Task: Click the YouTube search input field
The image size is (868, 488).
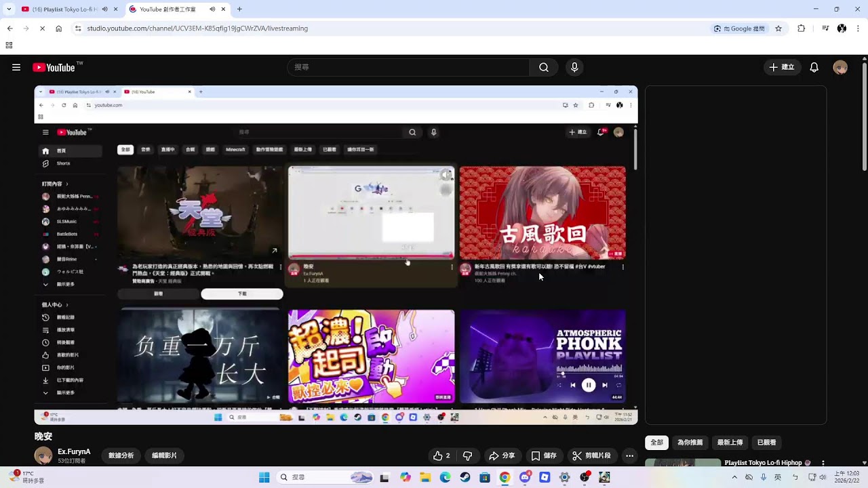Action: pos(408,67)
